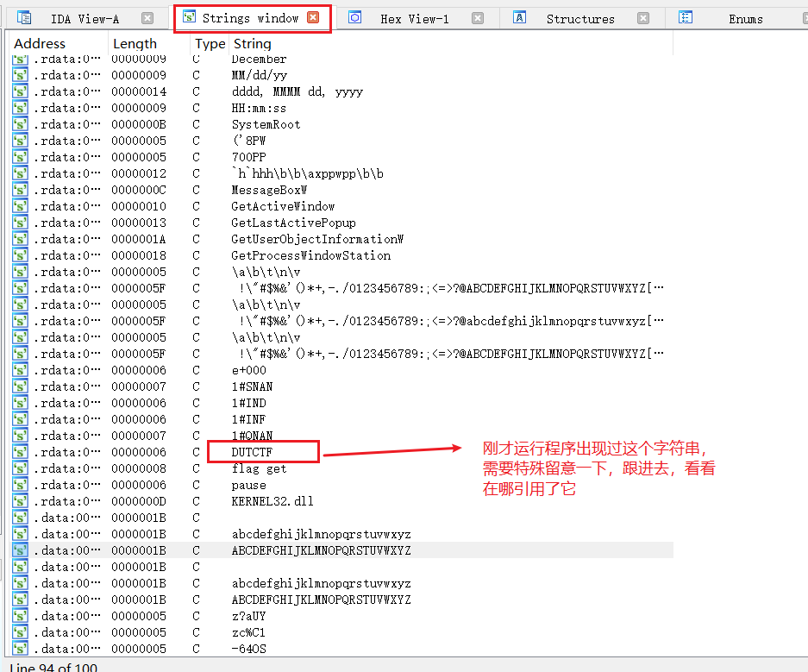Image resolution: width=808 pixels, height=672 pixels.
Task: Click the string icon beside KERNEL32.dll
Action: [19, 501]
